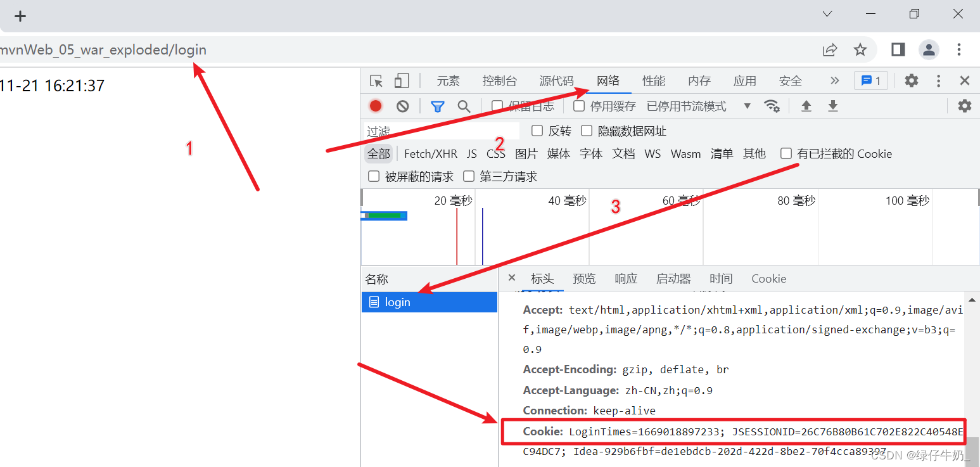Switch to the 安全 tab
This screenshot has width=980, height=467.
[791, 81]
